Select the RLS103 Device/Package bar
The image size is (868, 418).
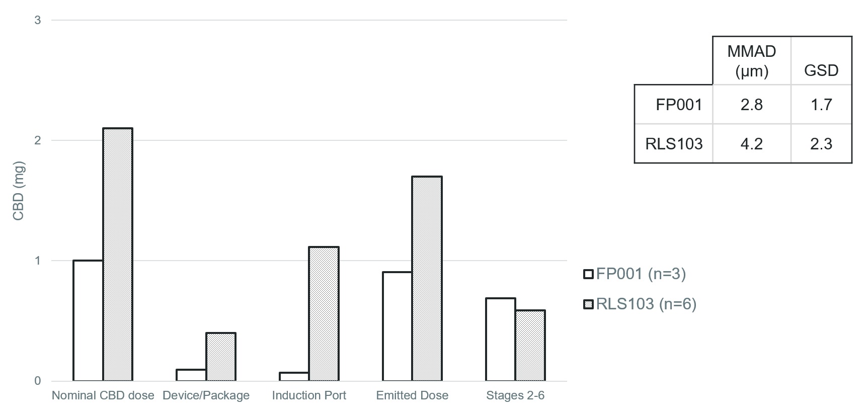(220, 357)
